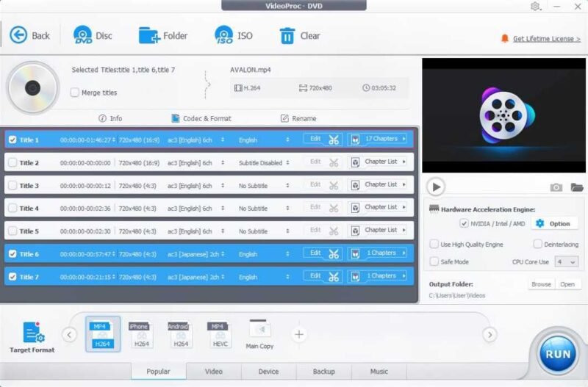Click Open for output folder

[x=567, y=284]
